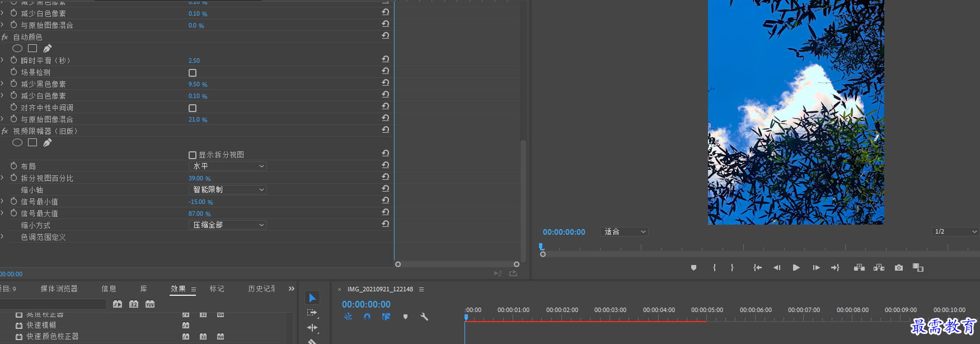Screen dimensions: 980x344
Task: Toggle snap magnet in timeline
Action: point(367,317)
